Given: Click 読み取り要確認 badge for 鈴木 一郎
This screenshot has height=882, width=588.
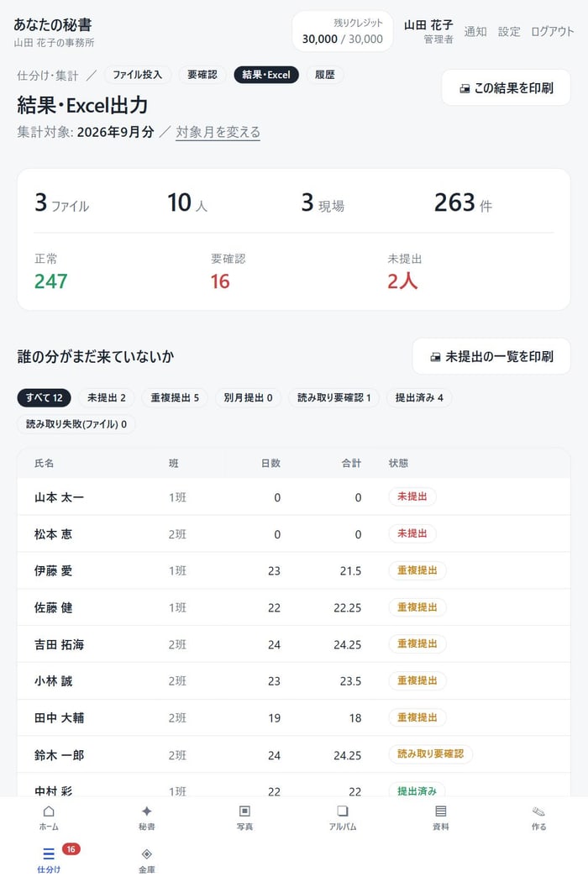Looking at the screenshot, I should point(430,753).
